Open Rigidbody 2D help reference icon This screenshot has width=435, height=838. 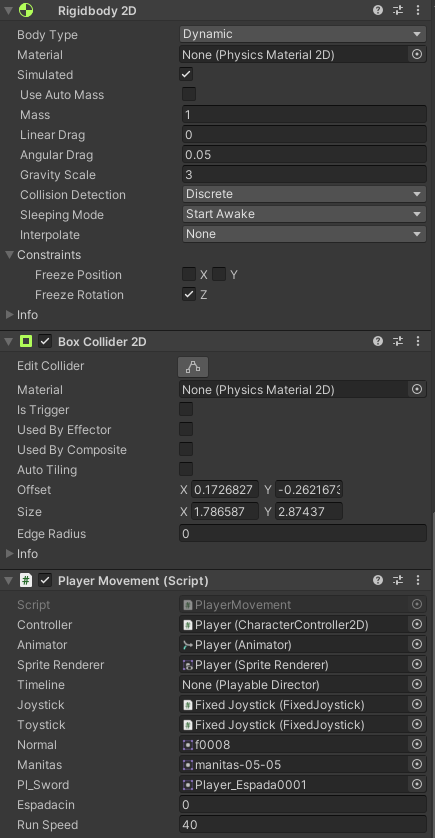(x=378, y=10)
